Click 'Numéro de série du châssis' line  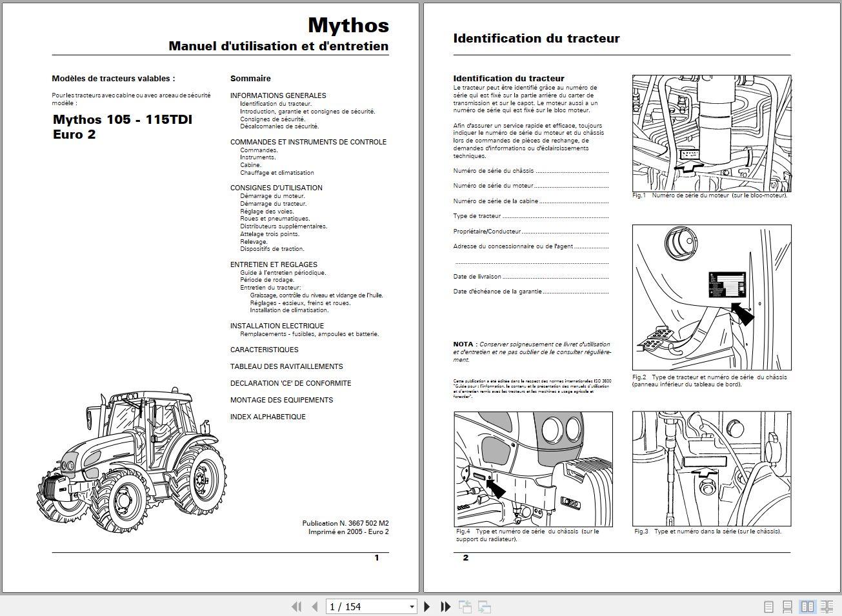pyautogui.click(x=531, y=171)
